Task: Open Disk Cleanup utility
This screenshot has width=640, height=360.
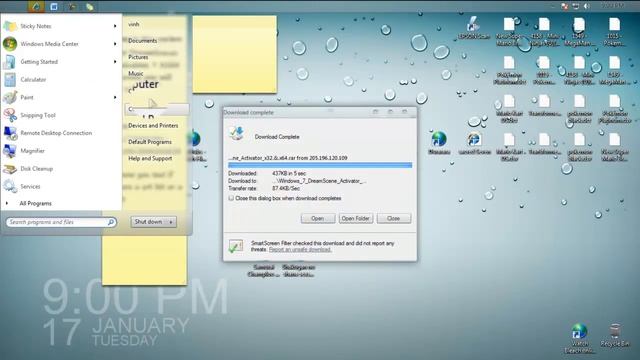Action: pos(36,169)
